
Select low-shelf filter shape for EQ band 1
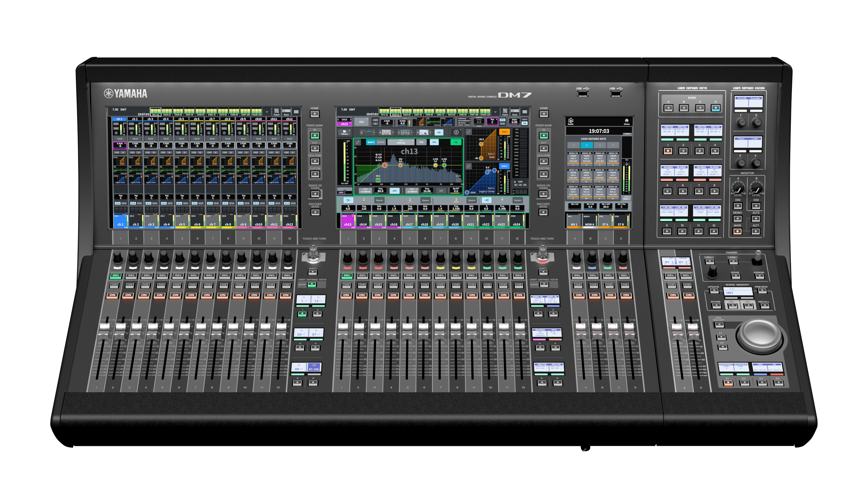pos(348,200)
